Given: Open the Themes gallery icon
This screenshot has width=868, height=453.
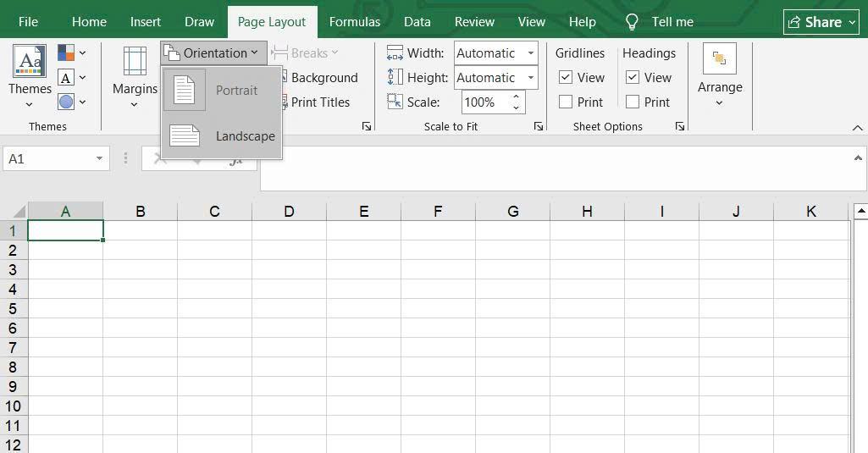Looking at the screenshot, I should click(30, 60).
